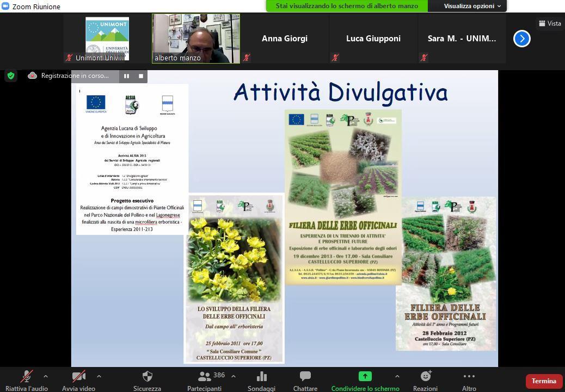
Task: Click the Zoom Riunione app icon in title bar
Action: [5, 6]
